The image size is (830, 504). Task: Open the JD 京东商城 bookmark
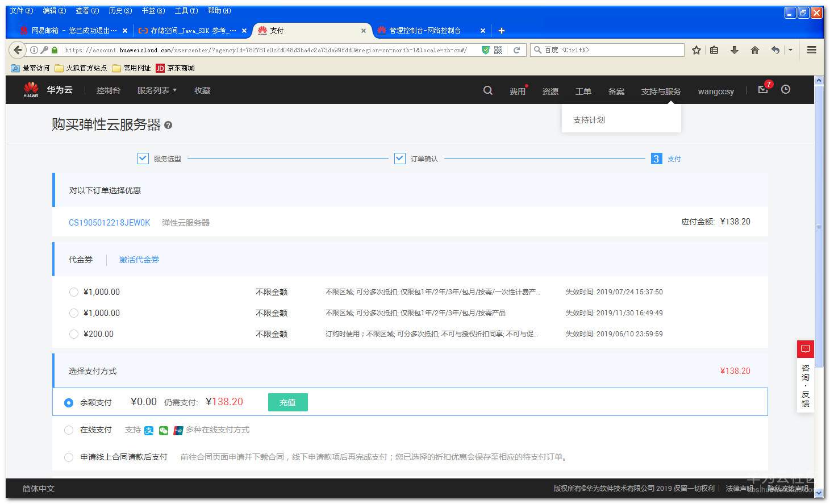tap(175, 68)
